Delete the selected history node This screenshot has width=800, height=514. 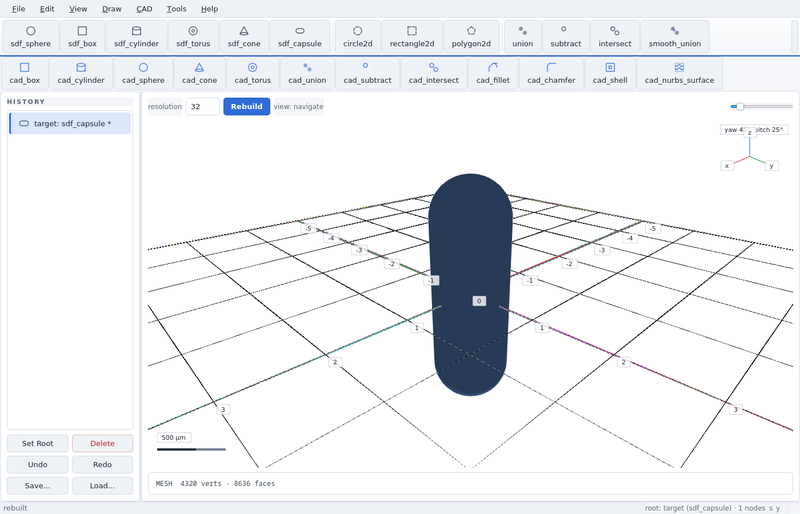click(102, 443)
